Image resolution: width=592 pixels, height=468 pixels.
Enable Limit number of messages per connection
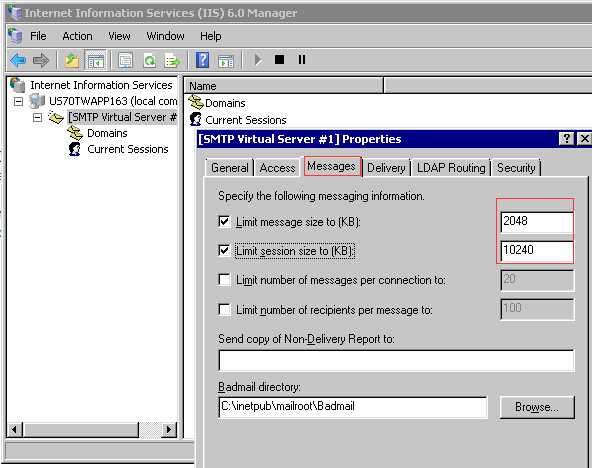pos(224,280)
